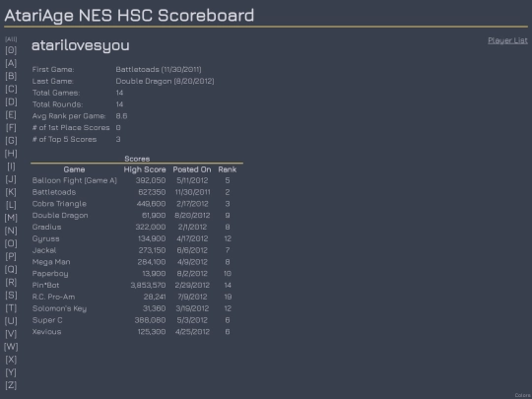Filter players by letter [Q]

[x=11, y=269]
